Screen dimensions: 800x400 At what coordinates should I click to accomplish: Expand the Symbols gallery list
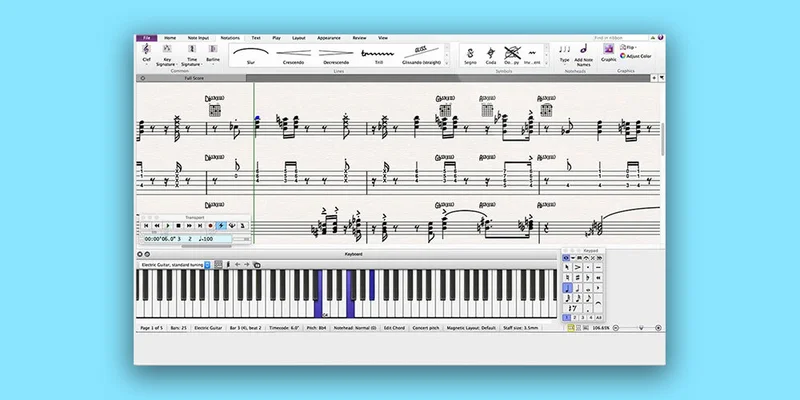[546, 63]
